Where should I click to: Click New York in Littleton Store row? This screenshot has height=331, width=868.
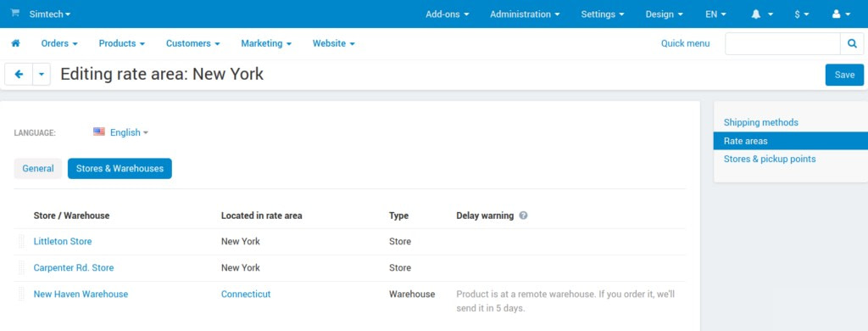240,242
